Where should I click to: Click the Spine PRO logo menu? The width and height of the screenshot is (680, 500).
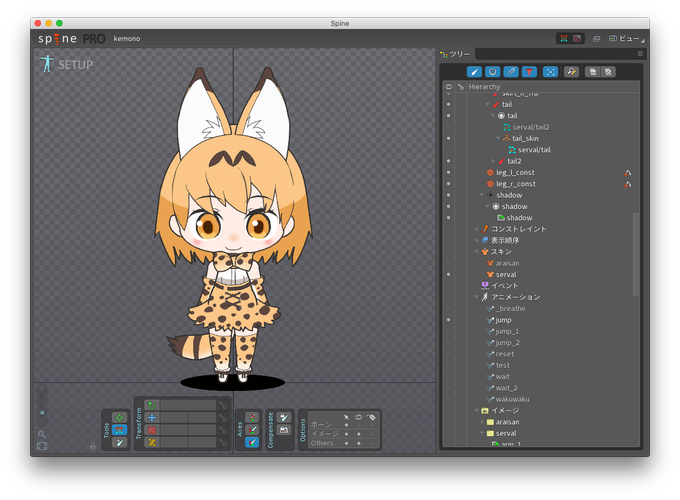tap(72, 39)
